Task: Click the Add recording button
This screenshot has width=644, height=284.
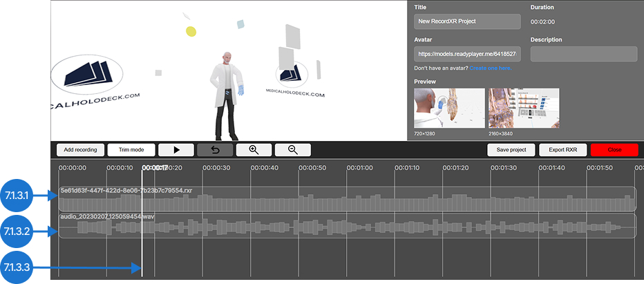Action: [80, 149]
